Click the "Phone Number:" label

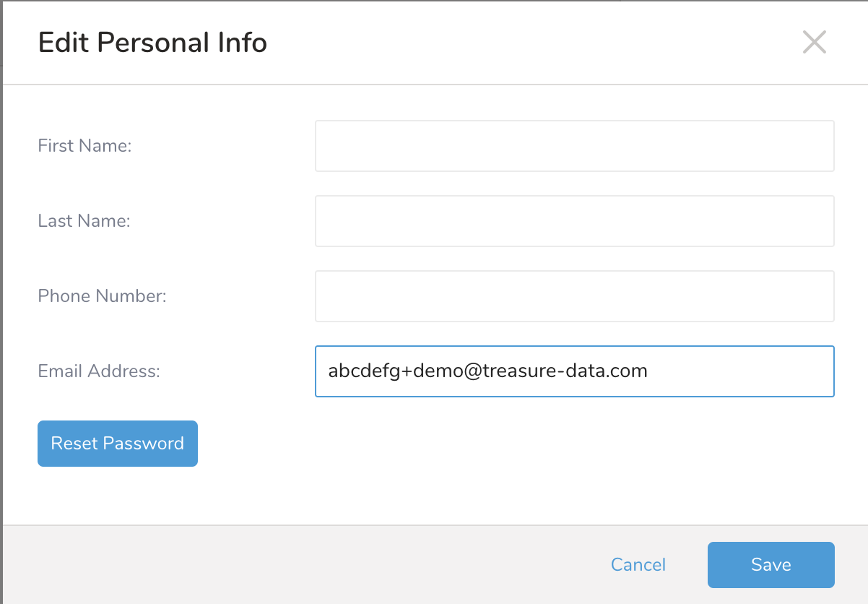pyautogui.click(x=102, y=296)
